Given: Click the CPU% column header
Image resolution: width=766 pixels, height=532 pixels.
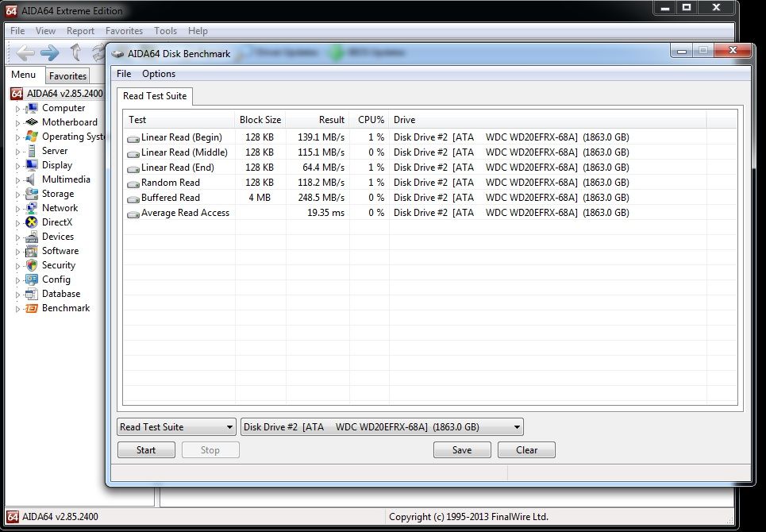Looking at the screenshot, I should click(x=369, y=120).
